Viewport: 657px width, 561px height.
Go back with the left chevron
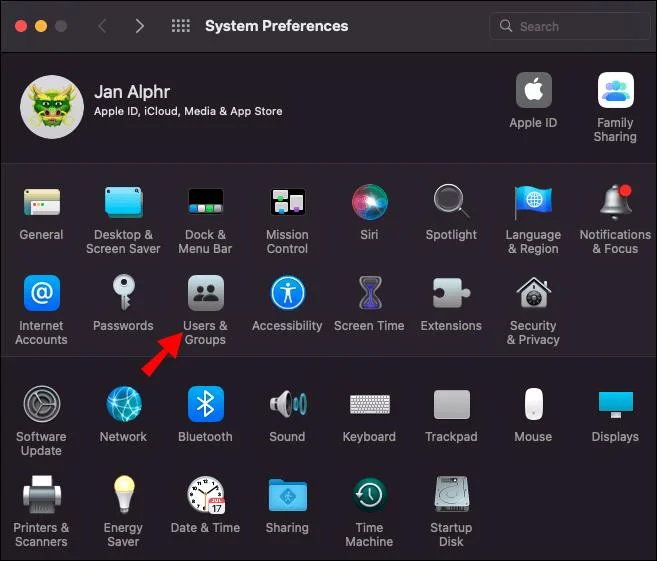[x=102, y=26]
